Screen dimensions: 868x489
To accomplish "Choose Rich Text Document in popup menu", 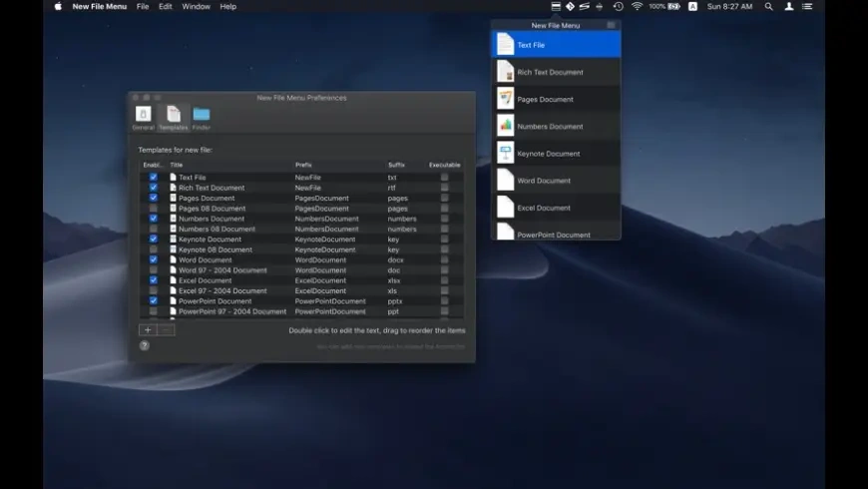I will 556,72.
